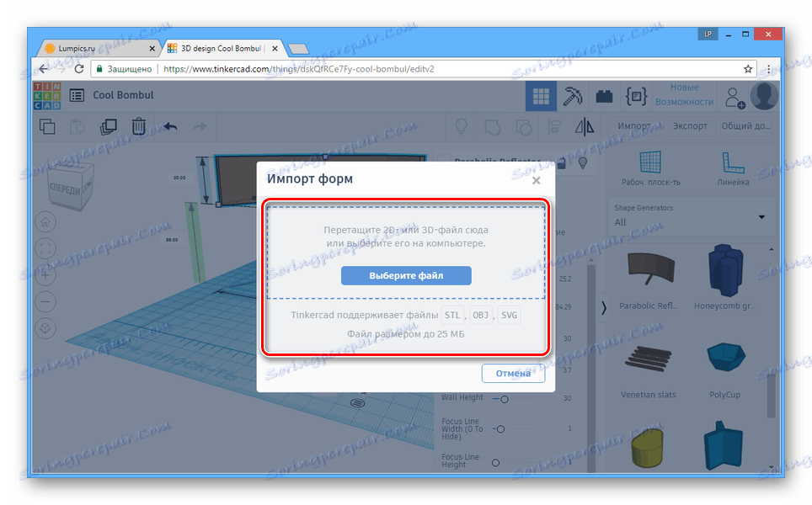Click the Duplicate icon
The height and width of the screenshot is (505, 812).
coord(108,126)
